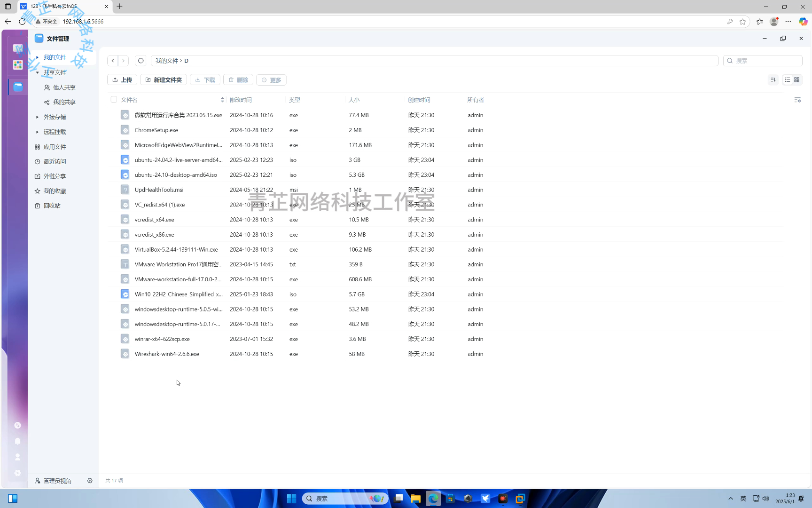Click the 管理员视角 admin view button
The height and width of the screenshot is (508, 812).
(53, 481)
